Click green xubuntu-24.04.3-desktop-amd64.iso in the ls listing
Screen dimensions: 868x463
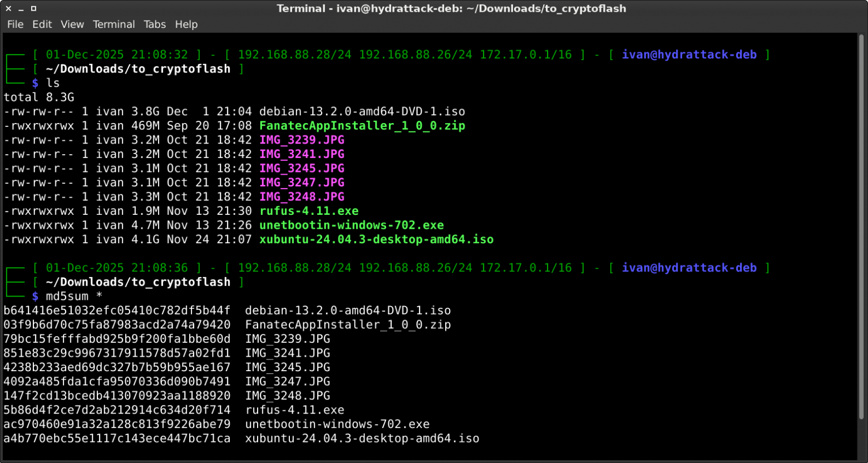pyautogui.click(x=377, y=239)
